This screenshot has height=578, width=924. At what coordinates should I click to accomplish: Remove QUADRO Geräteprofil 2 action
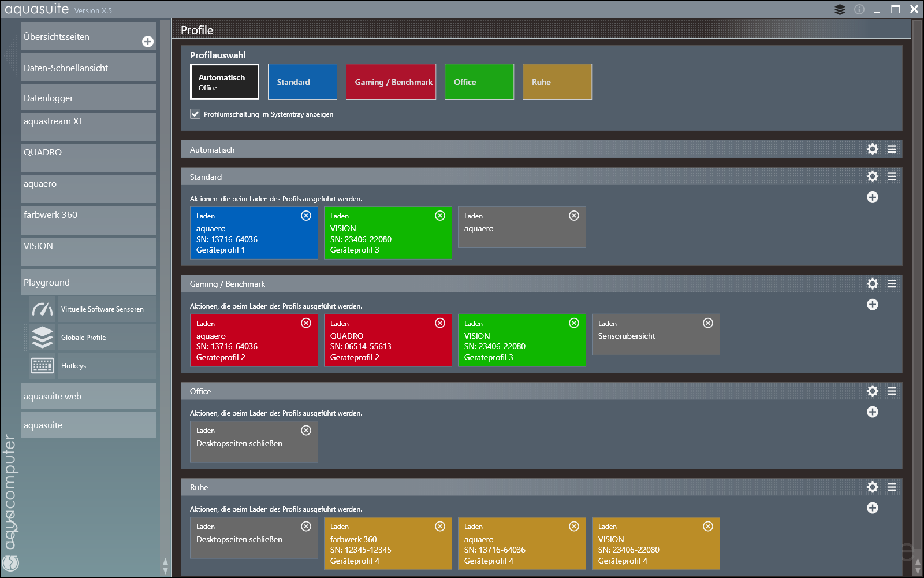[x=440, y=323]
